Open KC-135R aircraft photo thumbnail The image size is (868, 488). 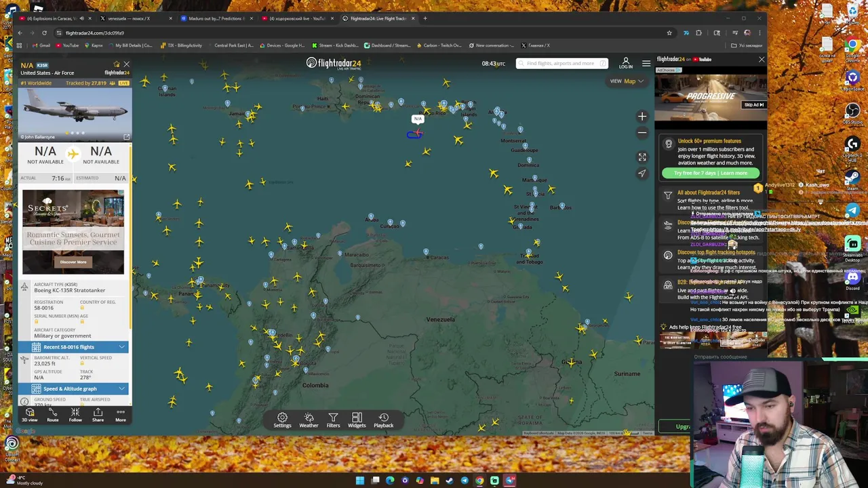click(75, 113)
